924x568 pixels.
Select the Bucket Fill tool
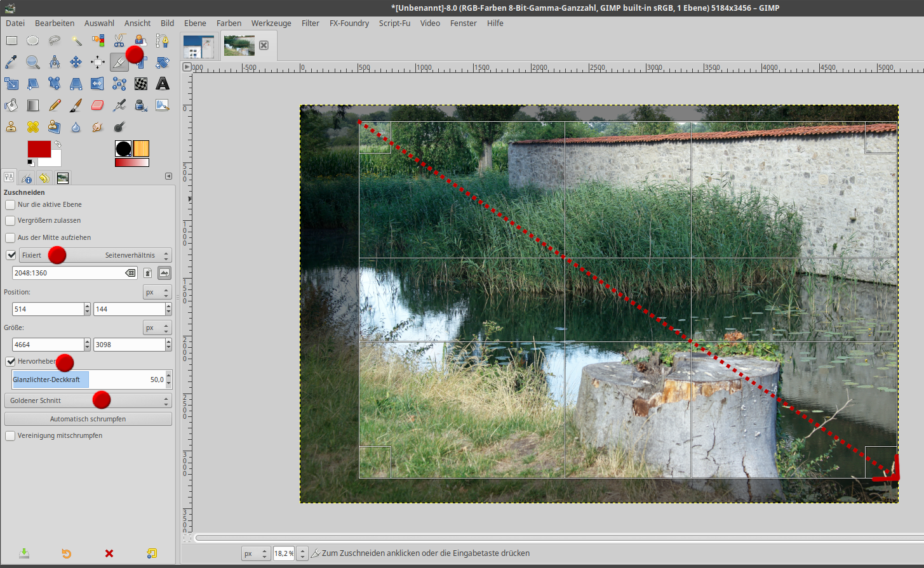tap(11, 105)
